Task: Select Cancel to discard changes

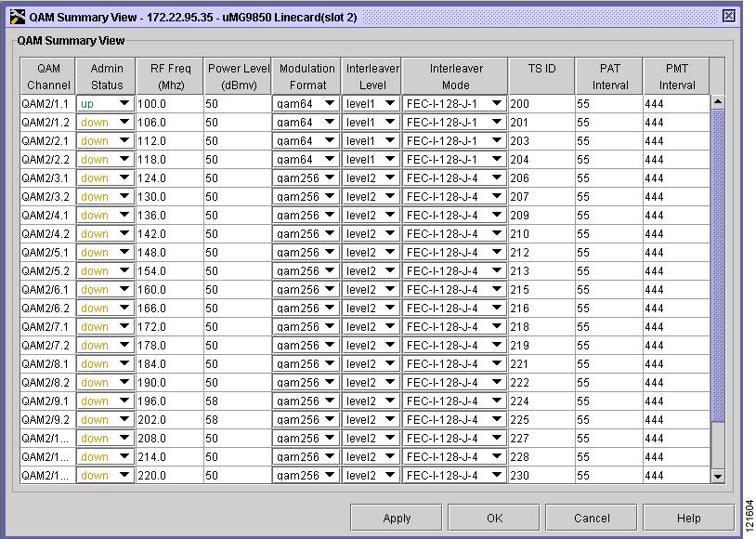Action: point(591,518)
